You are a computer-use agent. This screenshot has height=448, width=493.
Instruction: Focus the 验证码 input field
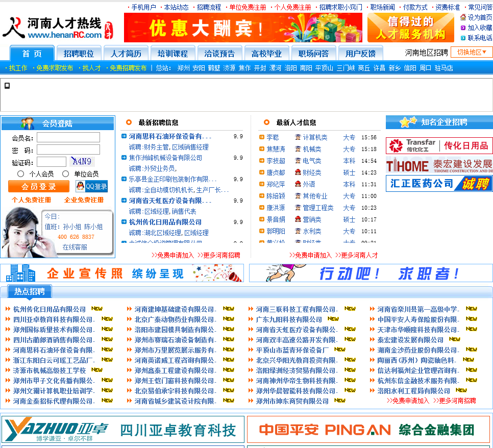(x=52, y=162)
